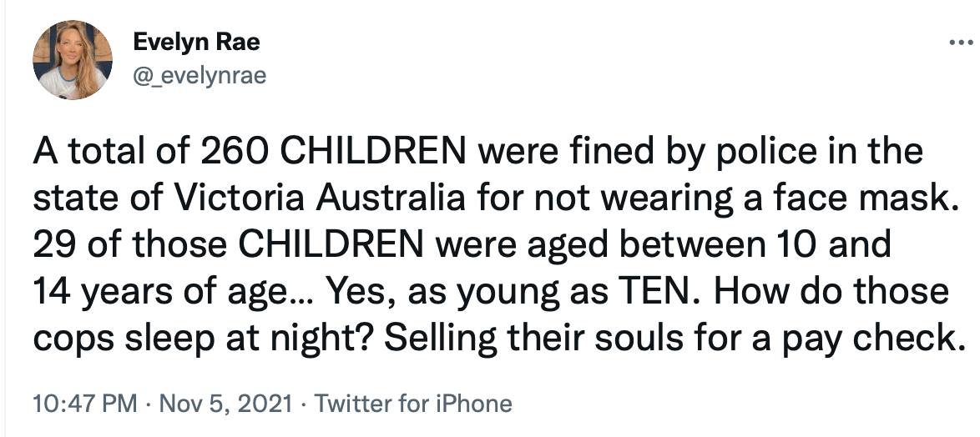The height and width of the screenshot is (437, 980).
Task: Open the Evelyn Rae display name link
Action: coord(196,43)
